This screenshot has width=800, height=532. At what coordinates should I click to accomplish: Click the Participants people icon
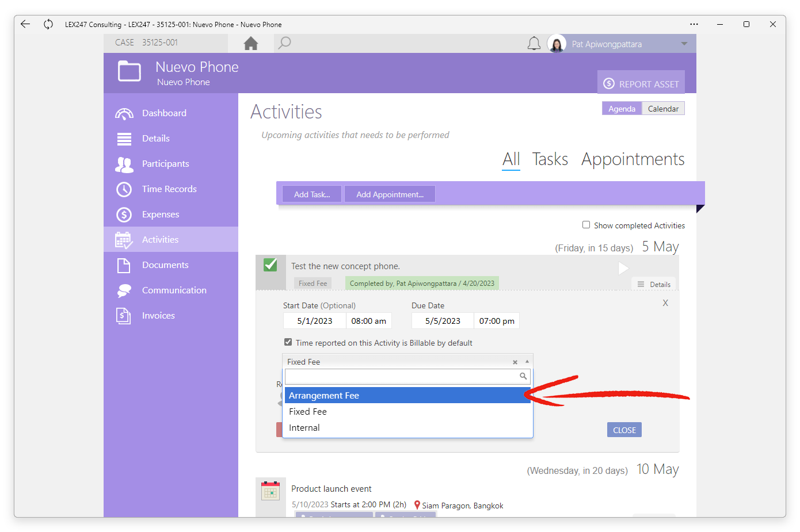pyautogui.click(x=124, y=164)
